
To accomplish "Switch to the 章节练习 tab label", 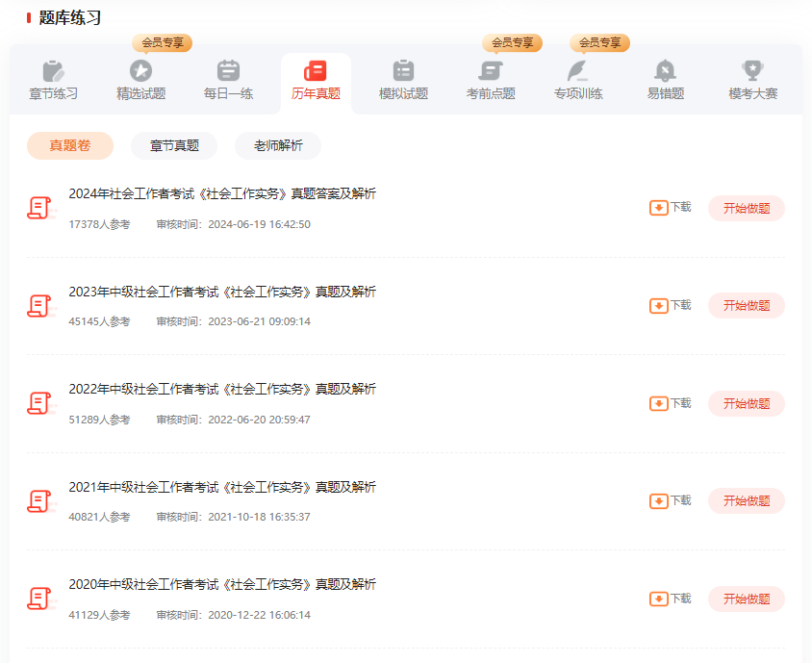I will pyautogui.click(x=53, y=93).
